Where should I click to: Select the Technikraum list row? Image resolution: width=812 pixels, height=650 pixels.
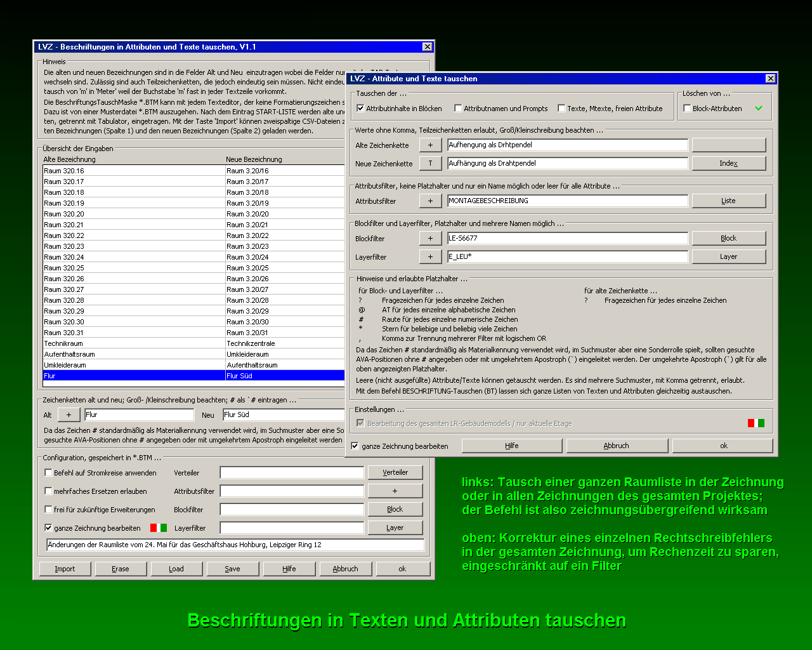[x=193, y=343]
